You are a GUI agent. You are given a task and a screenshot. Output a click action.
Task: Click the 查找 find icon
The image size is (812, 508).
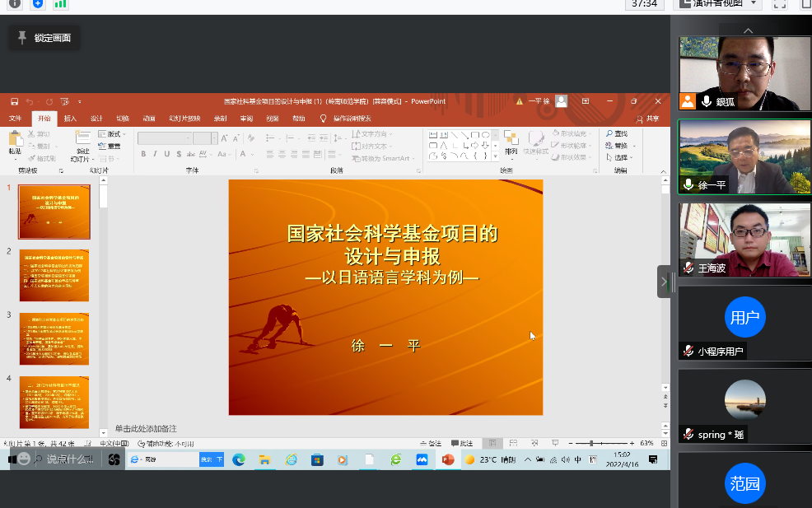[x=609, y=133]
